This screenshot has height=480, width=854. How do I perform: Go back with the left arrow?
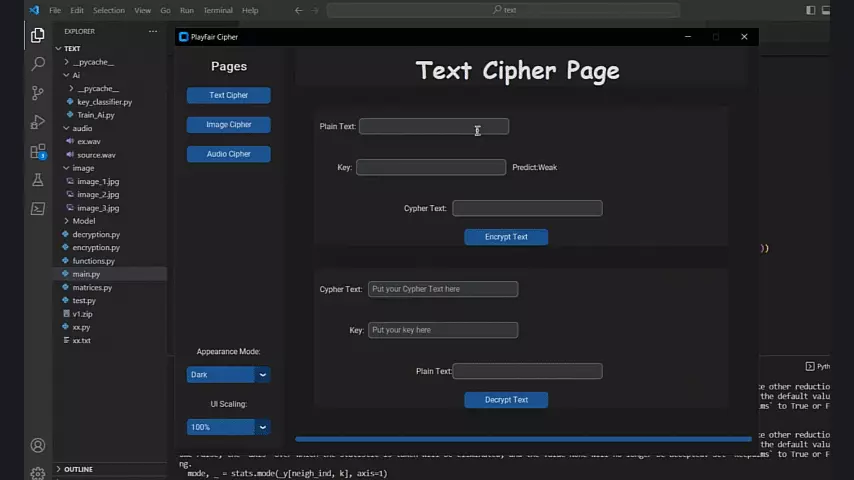[x=298, y=10]
